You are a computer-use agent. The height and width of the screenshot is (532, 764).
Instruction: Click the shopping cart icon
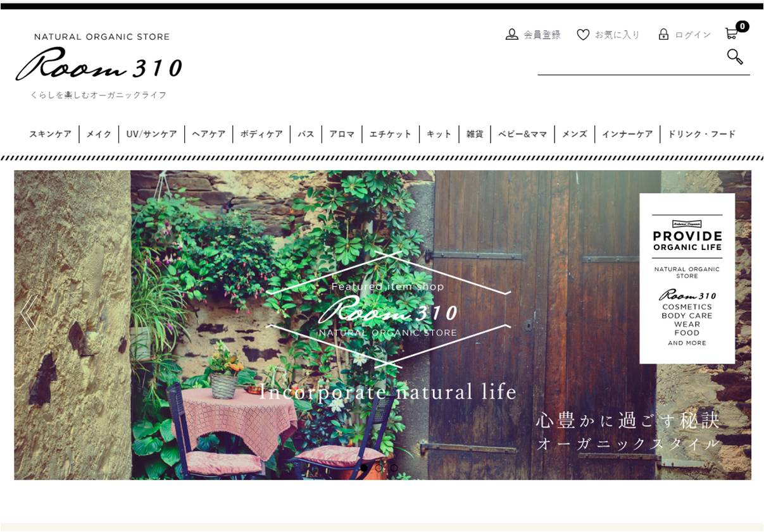point(731,34)
